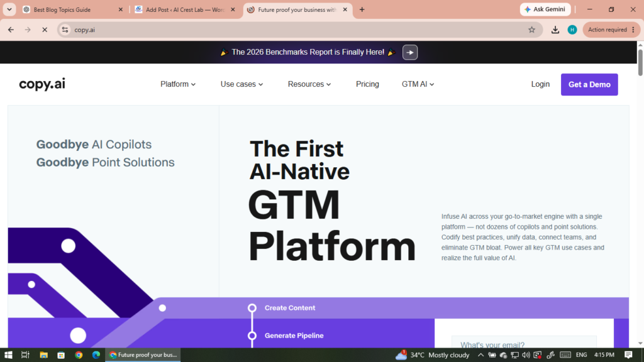Open Microsoft Store from the taskbar
Screen dimensions: 644x362
coord(61,354)
